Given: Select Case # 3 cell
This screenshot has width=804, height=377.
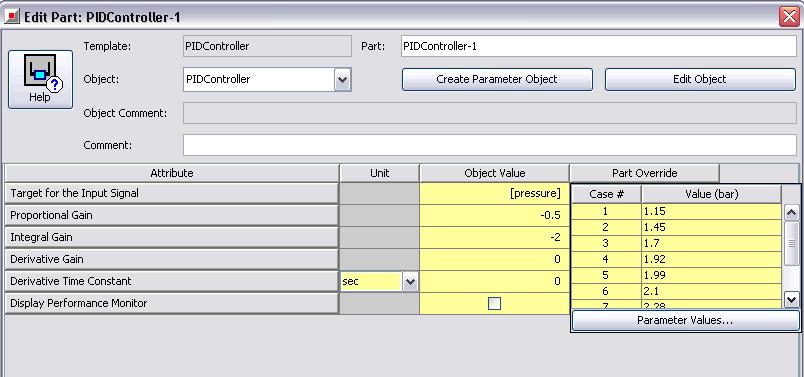Looking at the screenshot, I should 606,243.
